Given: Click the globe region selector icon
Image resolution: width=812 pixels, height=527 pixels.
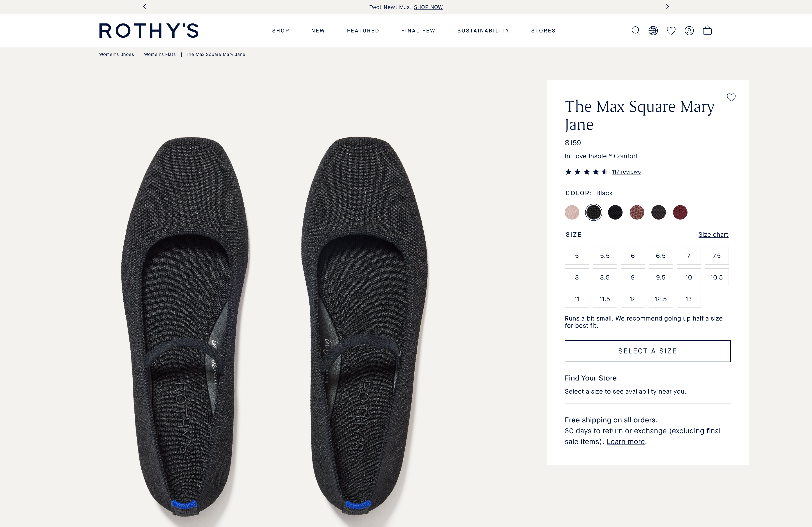Looking at the screenshot, I should pos(653,31).
